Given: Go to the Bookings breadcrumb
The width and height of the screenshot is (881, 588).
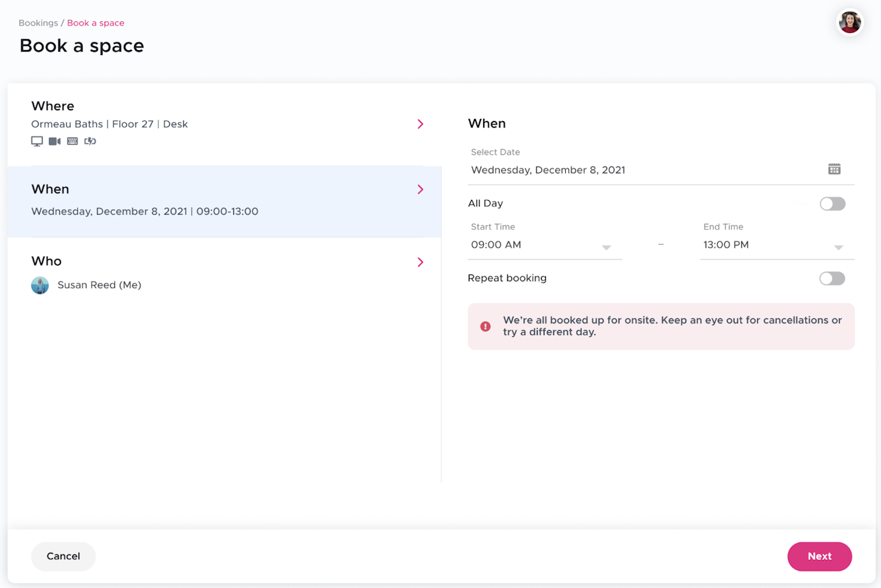Looking at the screenshot, I should point(39,23).
